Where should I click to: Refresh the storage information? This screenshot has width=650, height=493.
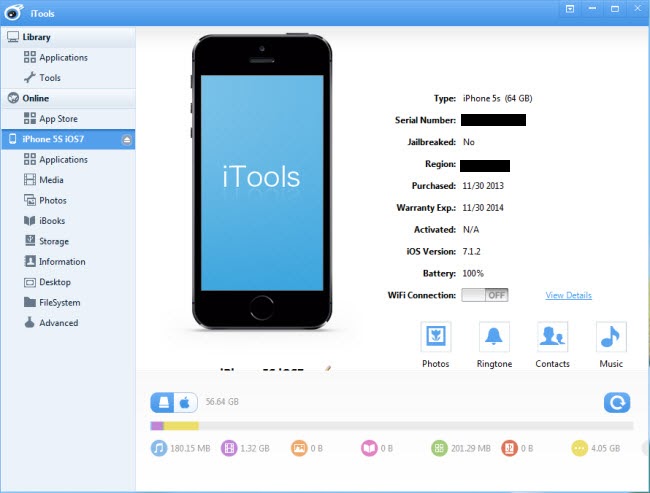(617, 402)
